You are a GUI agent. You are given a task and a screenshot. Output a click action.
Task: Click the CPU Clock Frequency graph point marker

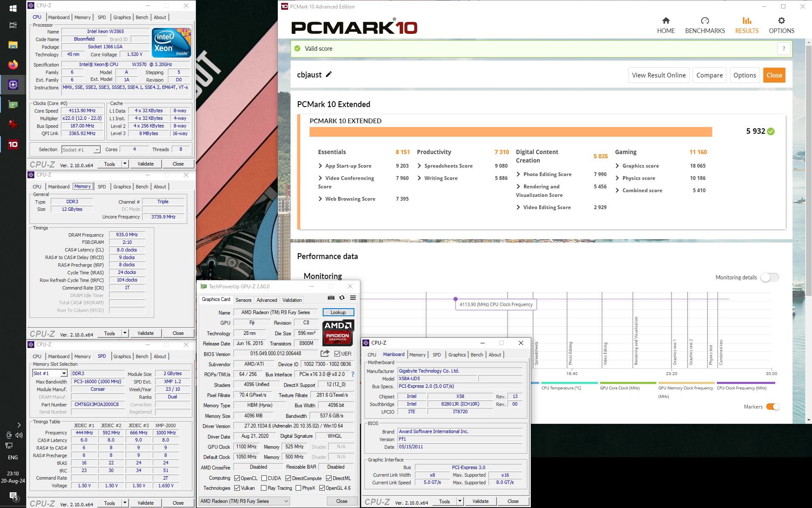[455, 299]
